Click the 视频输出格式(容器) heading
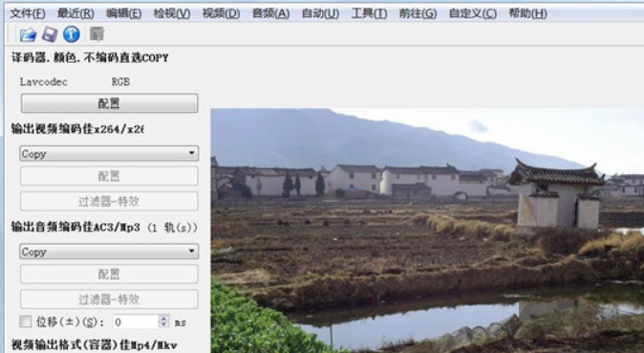 (94, 344)
